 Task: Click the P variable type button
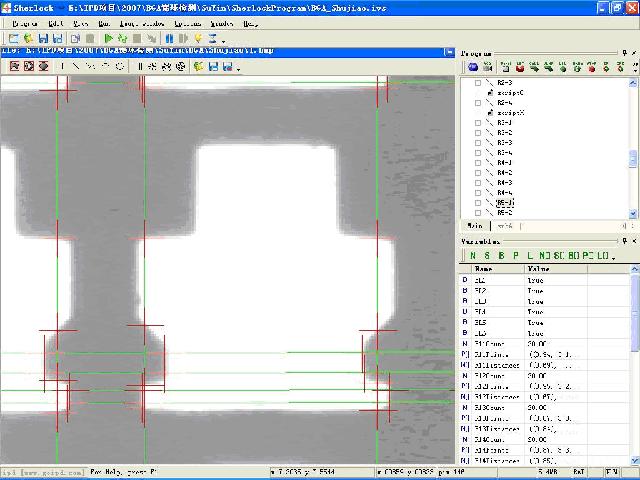point(515,256)
